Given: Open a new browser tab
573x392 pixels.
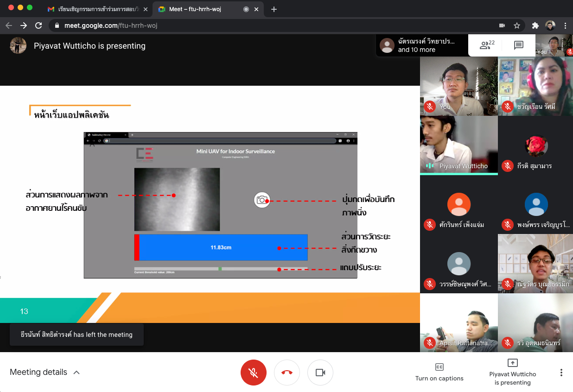Looking at the screenshot, I should [x=274, y=9].
